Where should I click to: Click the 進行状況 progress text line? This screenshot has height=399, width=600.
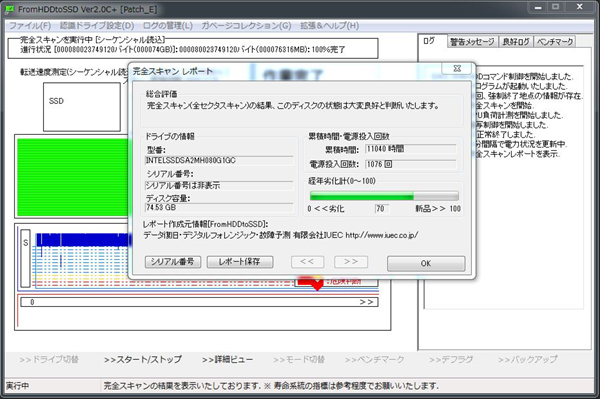(183, 50)
